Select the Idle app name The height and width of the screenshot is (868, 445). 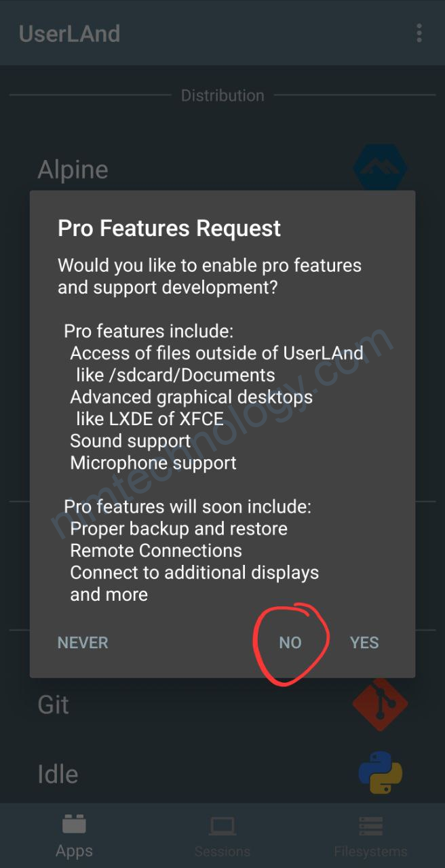(58, 774)
